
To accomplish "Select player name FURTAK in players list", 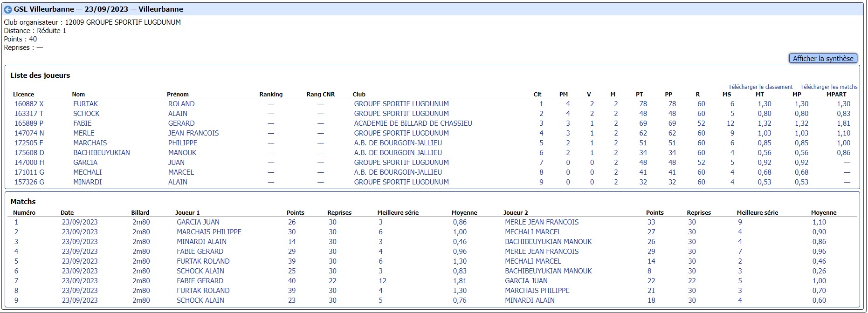I will tap(85, 104).
